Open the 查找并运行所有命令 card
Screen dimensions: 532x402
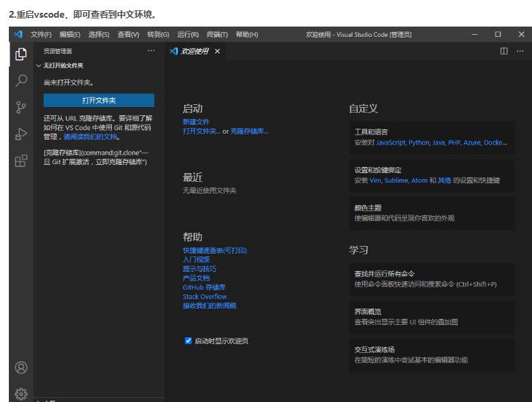(432, 279)
